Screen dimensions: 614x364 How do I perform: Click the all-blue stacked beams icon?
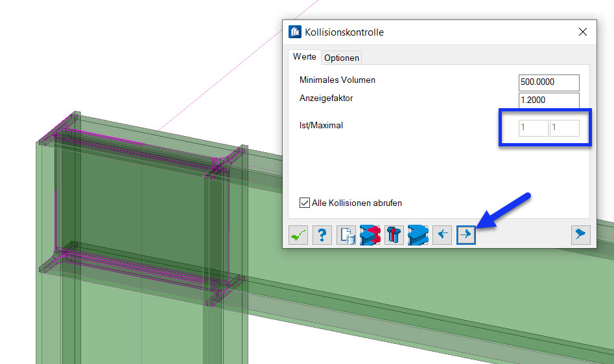[418, 235]
